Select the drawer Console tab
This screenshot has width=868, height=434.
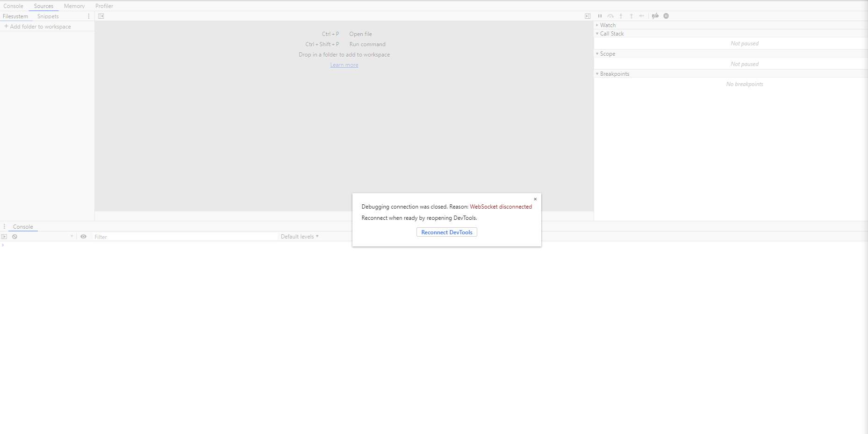[23, 227]
